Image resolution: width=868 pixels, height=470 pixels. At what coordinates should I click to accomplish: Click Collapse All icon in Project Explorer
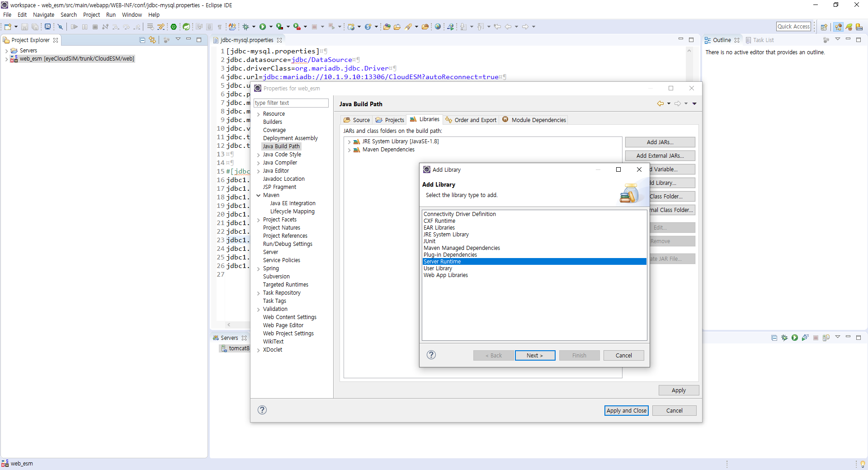click(x=142, y=40)
